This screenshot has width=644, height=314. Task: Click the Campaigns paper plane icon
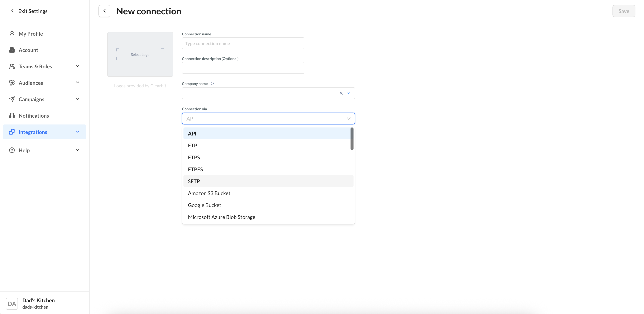pyautogui.click(x=12, y=99)
